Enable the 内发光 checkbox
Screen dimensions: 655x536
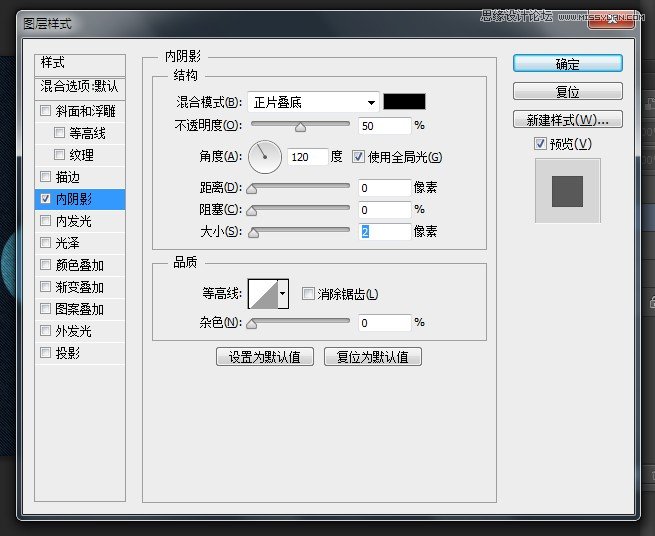[x=45, y=221]
